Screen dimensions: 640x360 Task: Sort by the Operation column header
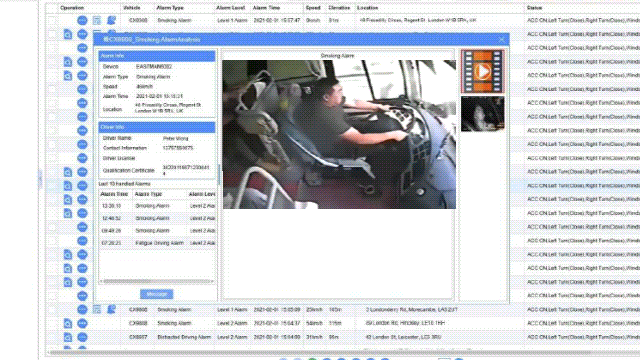coord(72,8)
